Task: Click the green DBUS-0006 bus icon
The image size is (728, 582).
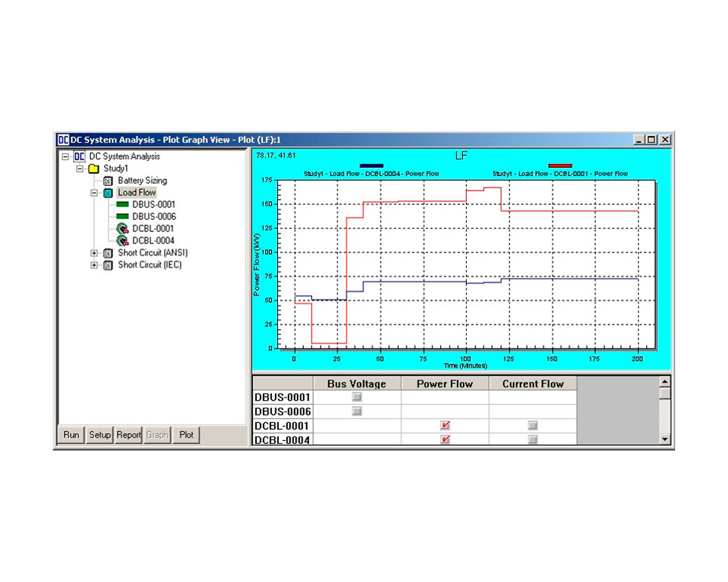Action: pos(122,217)
